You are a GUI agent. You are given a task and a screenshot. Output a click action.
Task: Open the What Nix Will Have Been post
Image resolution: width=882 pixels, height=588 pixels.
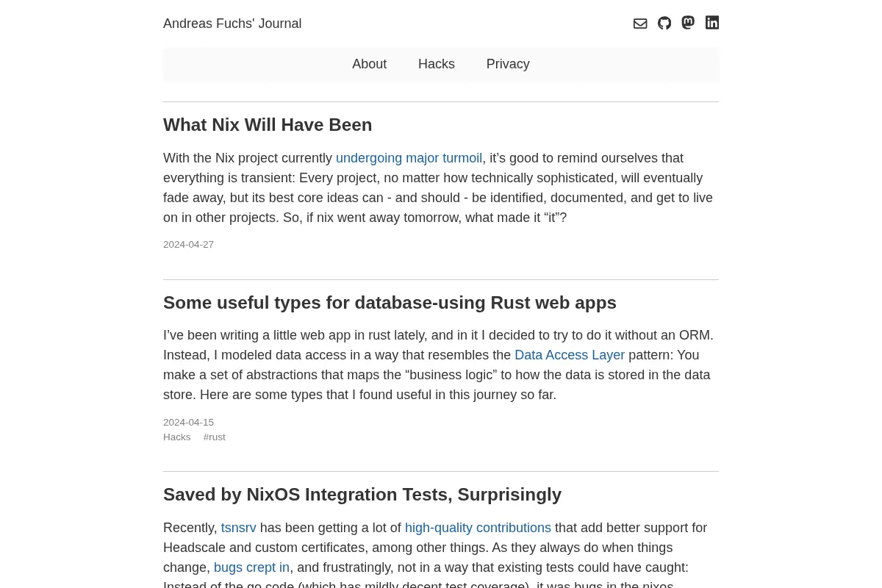pos(268,125)
